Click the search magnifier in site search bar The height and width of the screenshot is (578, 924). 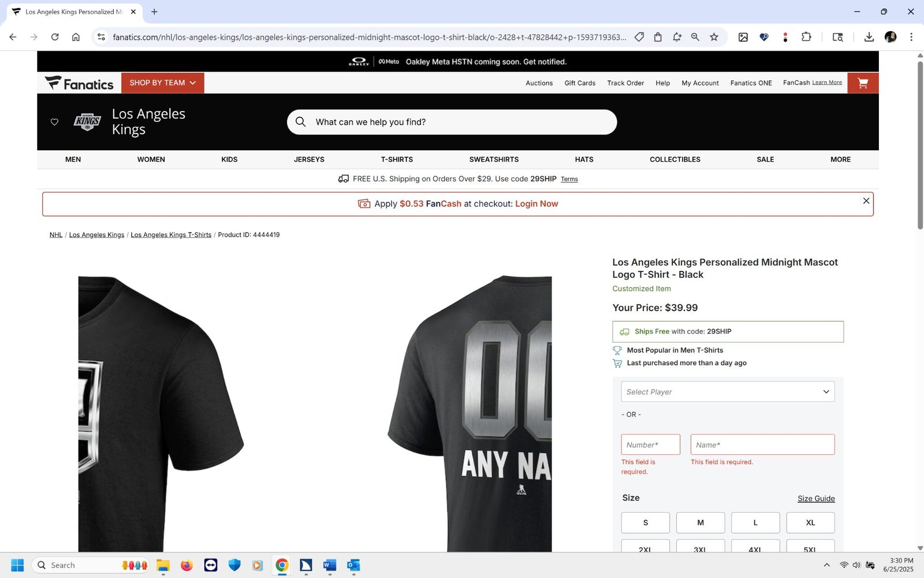pos(300,122)
